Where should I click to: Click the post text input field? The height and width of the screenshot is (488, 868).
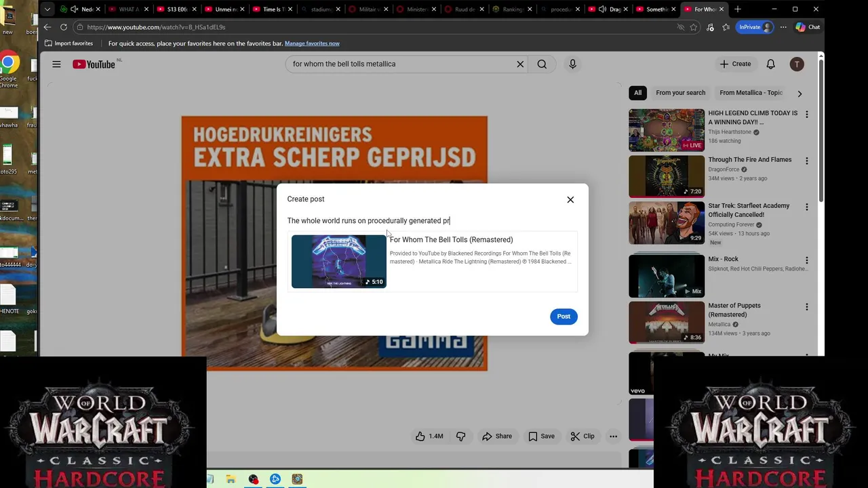(432, 220)
